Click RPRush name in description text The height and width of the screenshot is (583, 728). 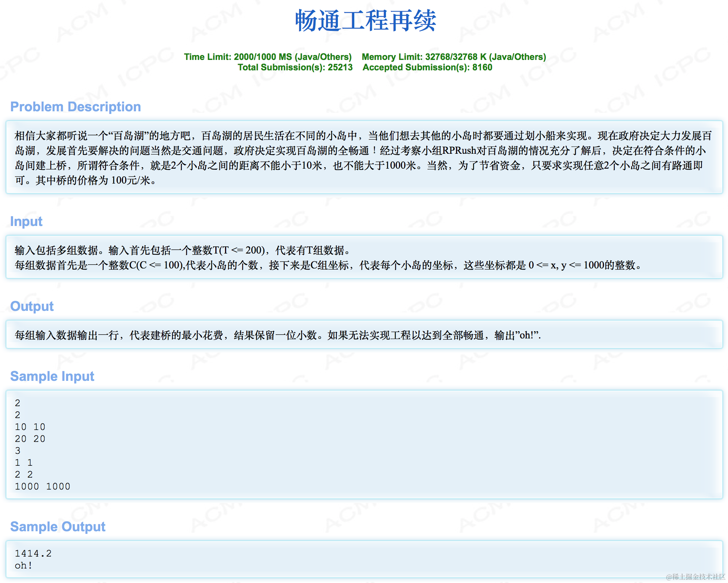459,151
